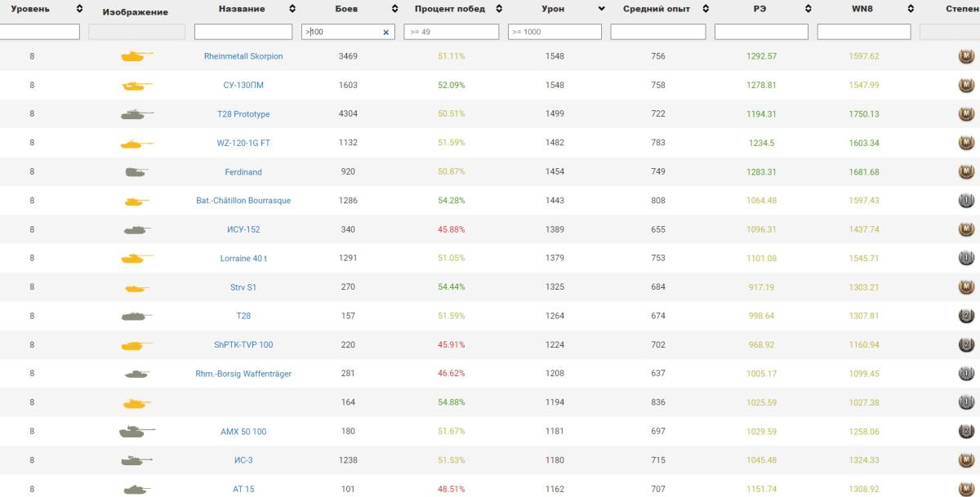
Task: Click class 1 badge in Bourrasque row
Action: point(966,201)
